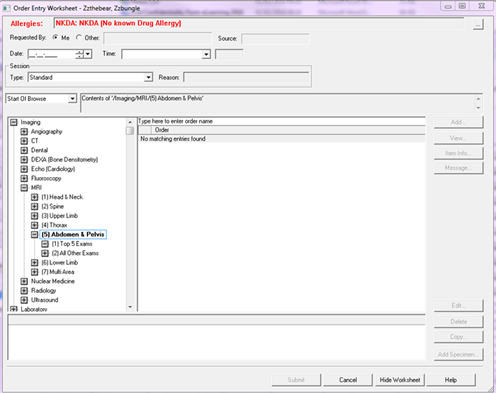Screen dimensions: 496x393
Task: Click the Delete button
Action: click(x=458, y=322)
